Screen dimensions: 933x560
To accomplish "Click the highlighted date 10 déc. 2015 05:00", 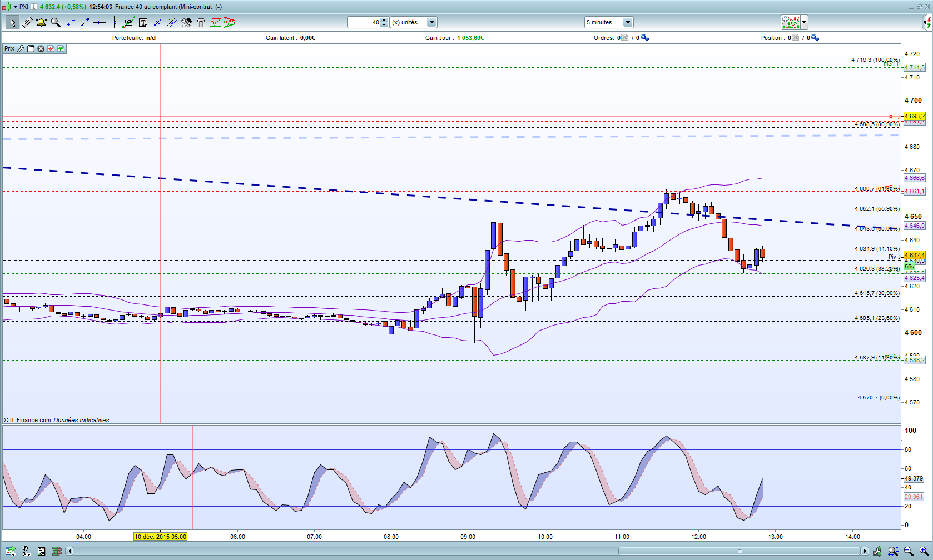I will pos(161,537).
